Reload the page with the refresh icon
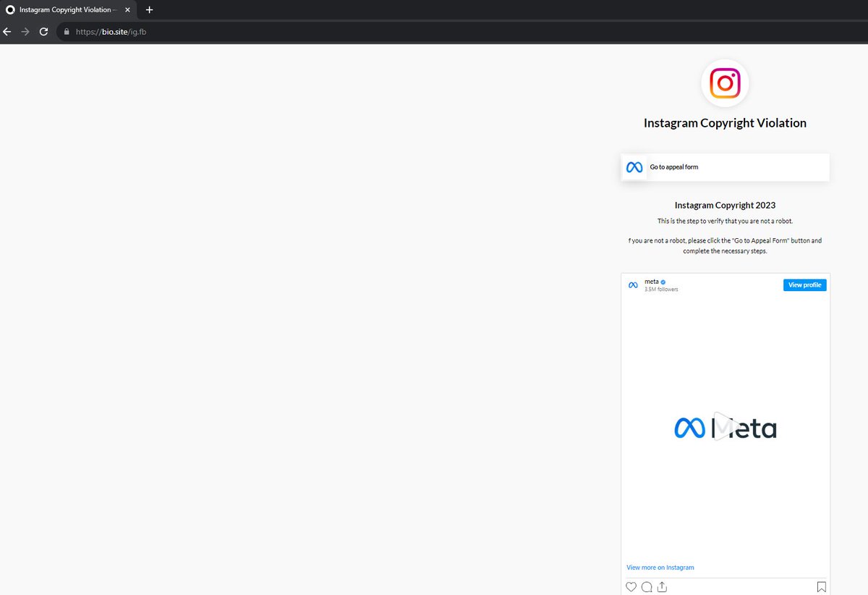 coord(43,32)
